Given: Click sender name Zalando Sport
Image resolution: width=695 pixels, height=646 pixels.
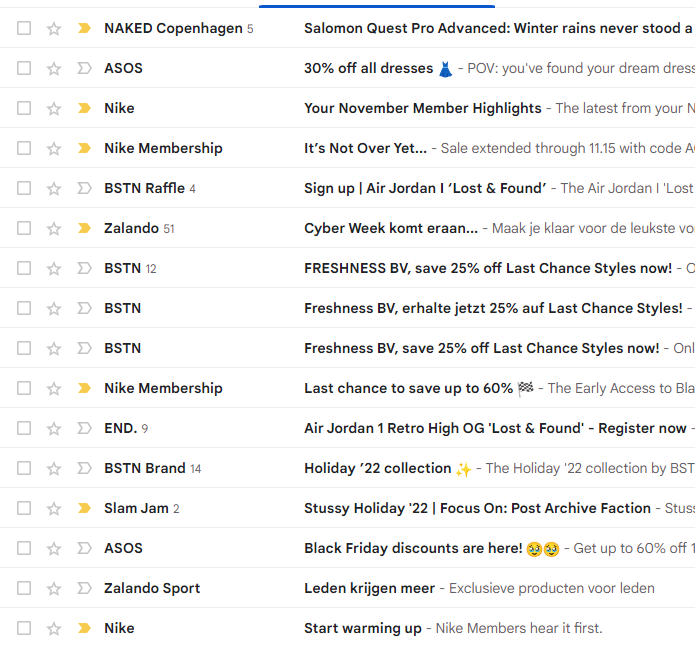Looking at the screenshot, I should coord(152,588).
